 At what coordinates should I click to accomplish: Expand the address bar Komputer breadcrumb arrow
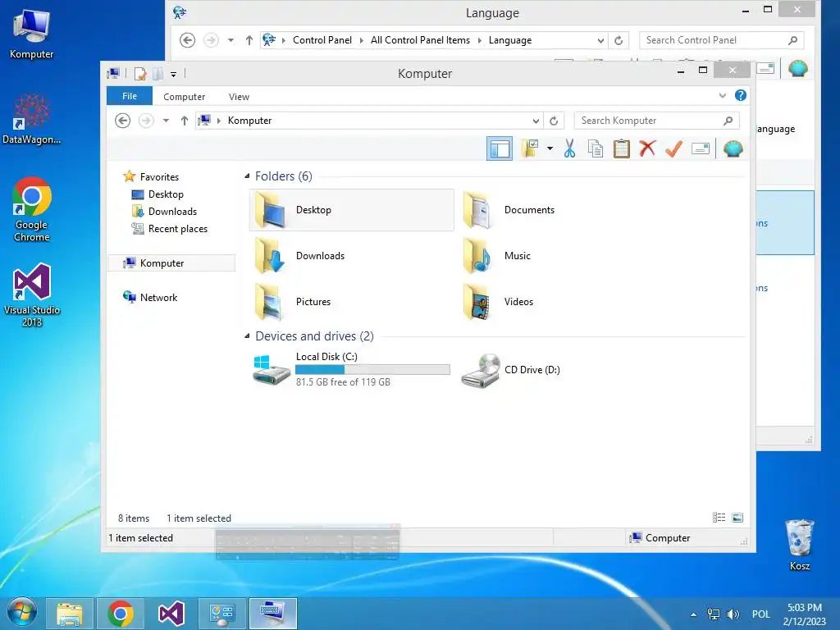[218, 121]
